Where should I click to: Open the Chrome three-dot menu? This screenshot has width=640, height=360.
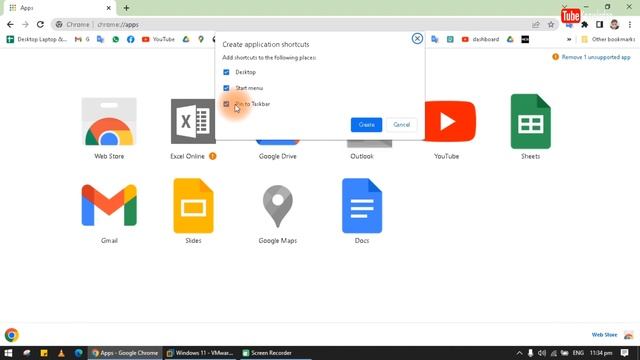tap(630, 24)
